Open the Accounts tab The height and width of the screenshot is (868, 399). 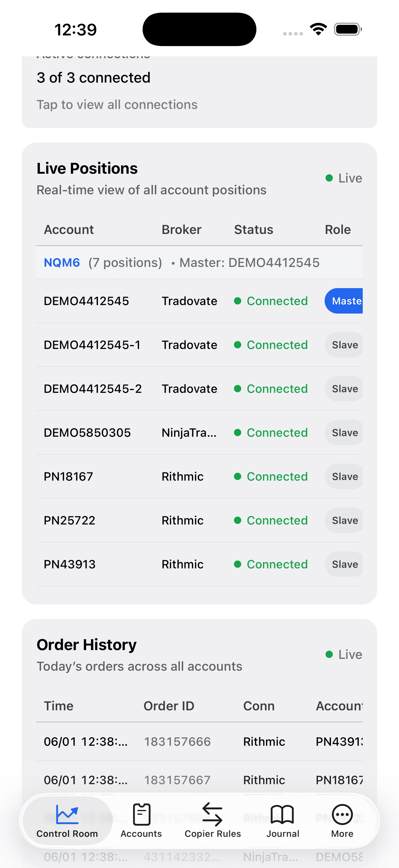click(x=141, y=821)
